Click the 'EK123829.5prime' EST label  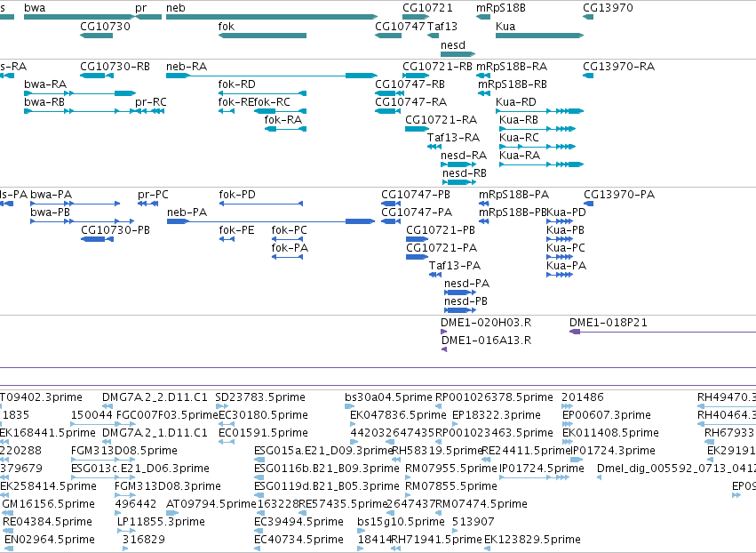pos(532,540)
